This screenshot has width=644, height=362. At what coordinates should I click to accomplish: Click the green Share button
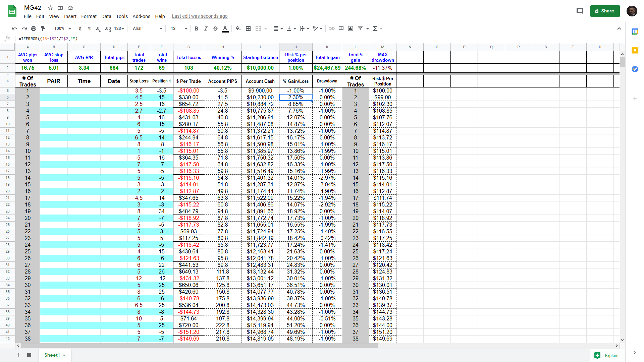click(605, 11)
